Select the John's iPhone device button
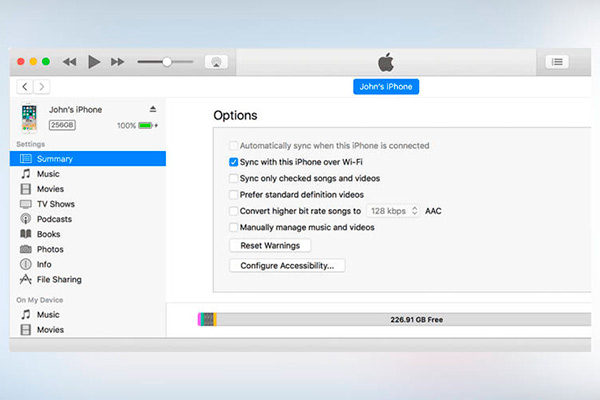The height and width of the screenshot is (400, 600). click(x=386, y=87)
